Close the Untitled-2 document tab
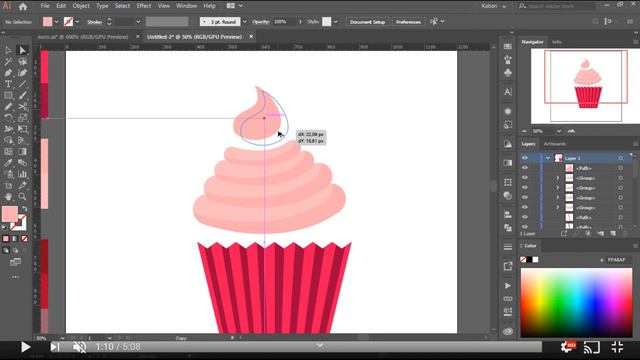Image resolution: width=640 pixels, height=360 pixels. [251, 36]
